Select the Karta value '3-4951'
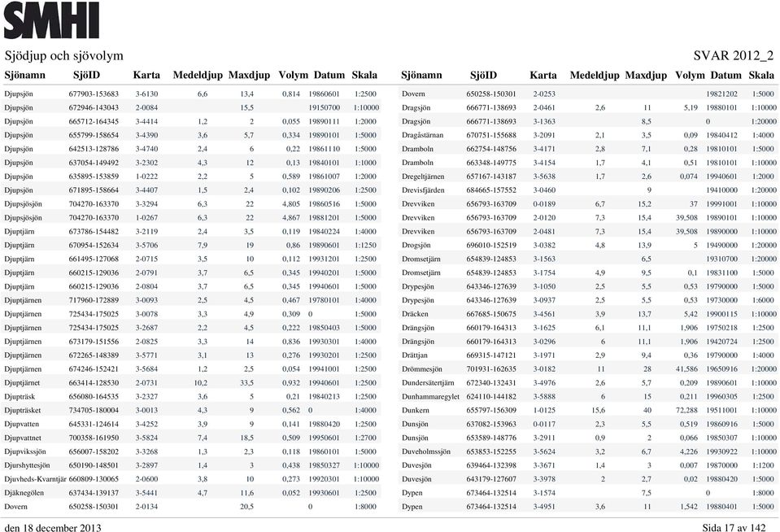Image resolution: width=780 pixels, height=532 pixels. [543, 507]
